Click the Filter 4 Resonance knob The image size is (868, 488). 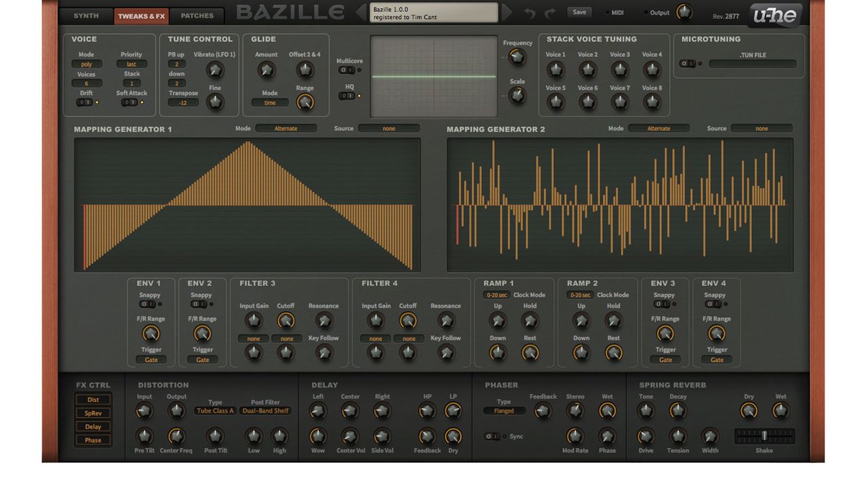point(446,321)
